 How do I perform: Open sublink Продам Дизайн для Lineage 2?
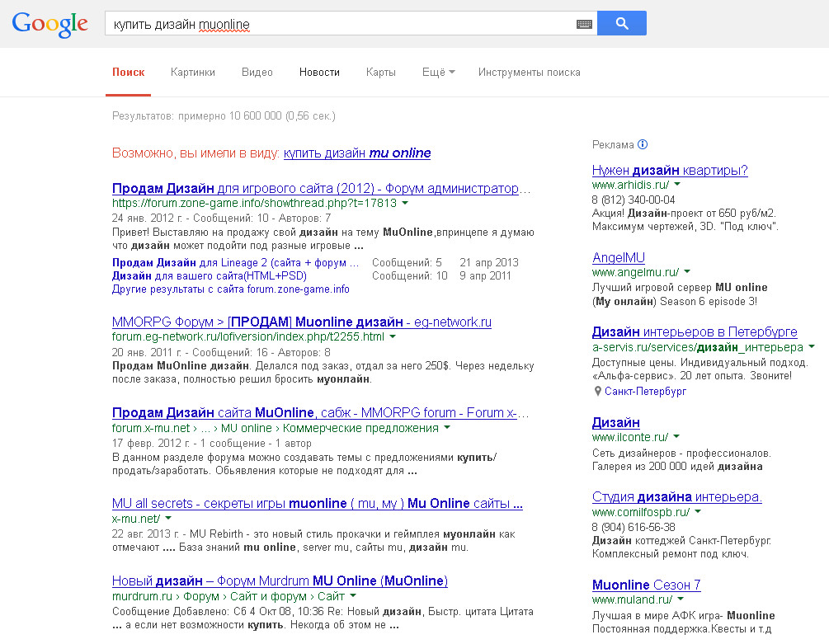(x=235, y=262)
